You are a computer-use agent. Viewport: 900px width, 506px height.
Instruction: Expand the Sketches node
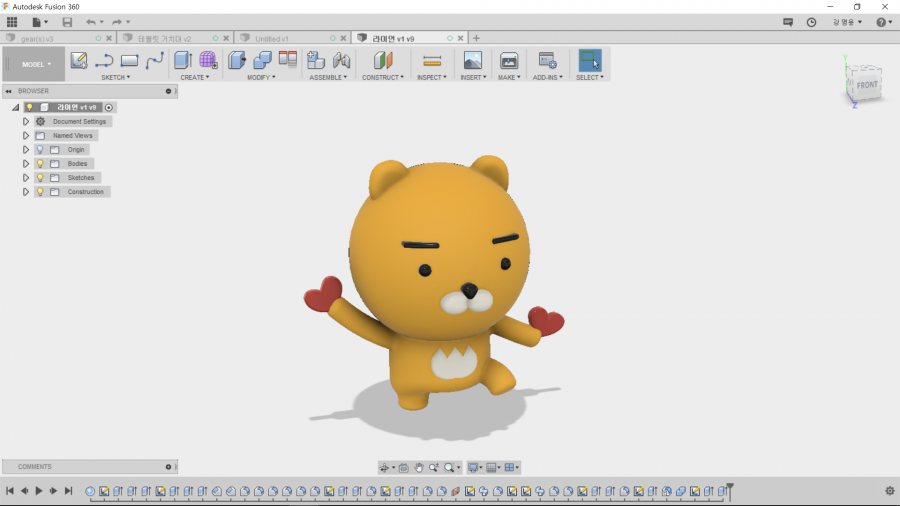26,178
